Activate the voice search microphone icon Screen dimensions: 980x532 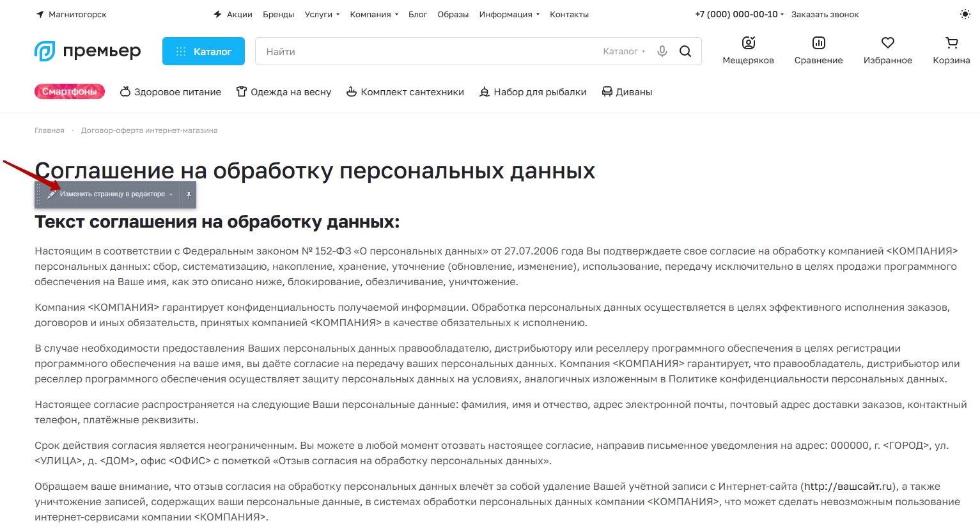coord(662,51)
